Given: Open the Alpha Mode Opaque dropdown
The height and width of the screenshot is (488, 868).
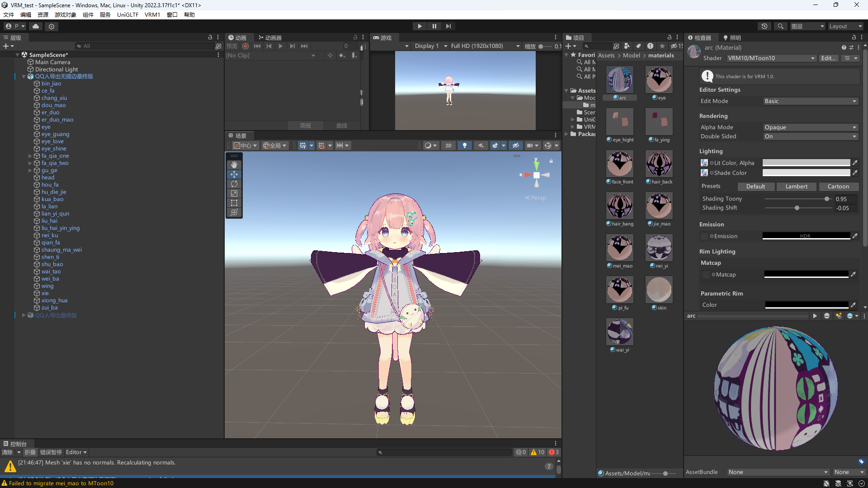Looking at the screenshot, I should pos(810,127).
